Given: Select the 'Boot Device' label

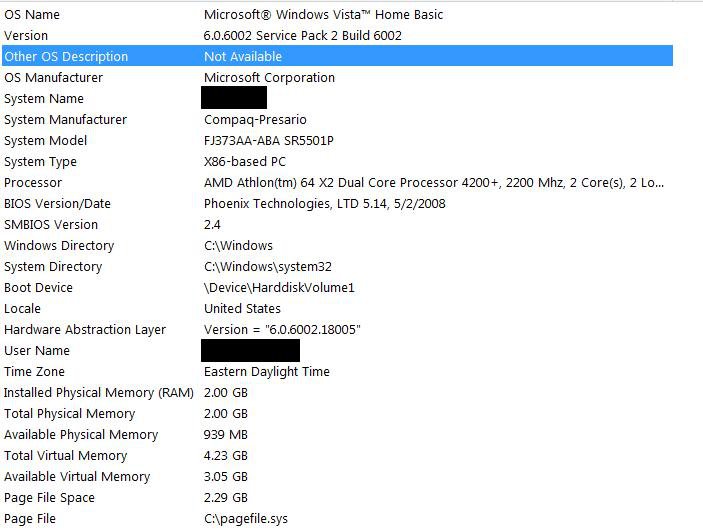Looking at the screenshot, I should click(x=38, y=287).
